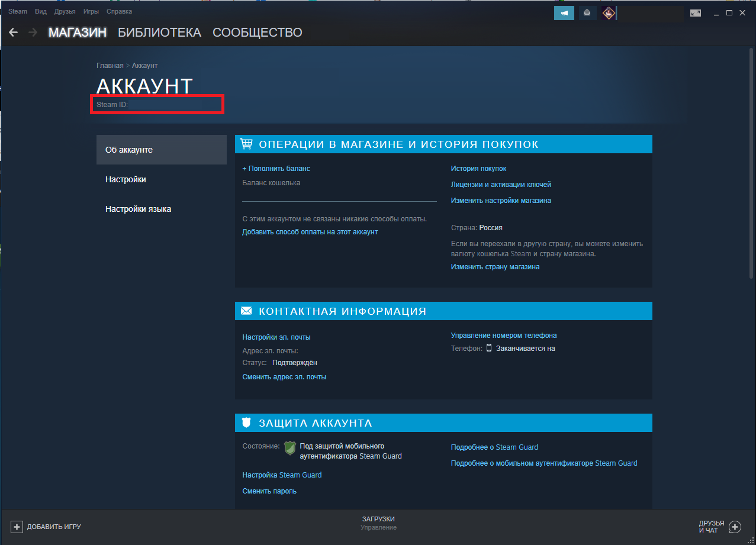Switch to the СООБЩЕСТВО section

(258, 33)
